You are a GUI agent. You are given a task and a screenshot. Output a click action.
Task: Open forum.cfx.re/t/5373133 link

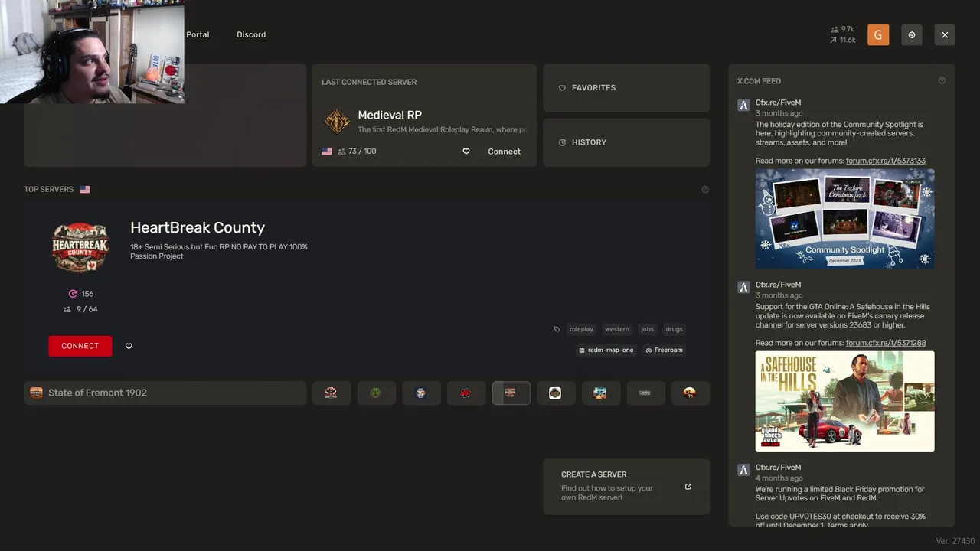886,161
